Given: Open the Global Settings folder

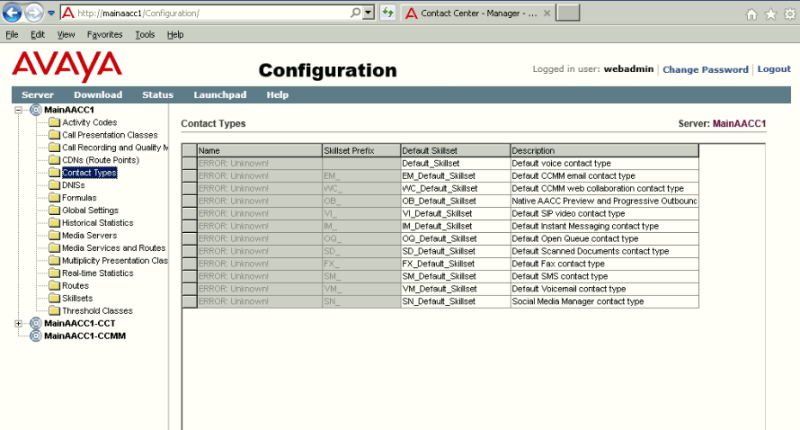Looking at the screenshot, I should pyautogui.click(x=90, y=210).
